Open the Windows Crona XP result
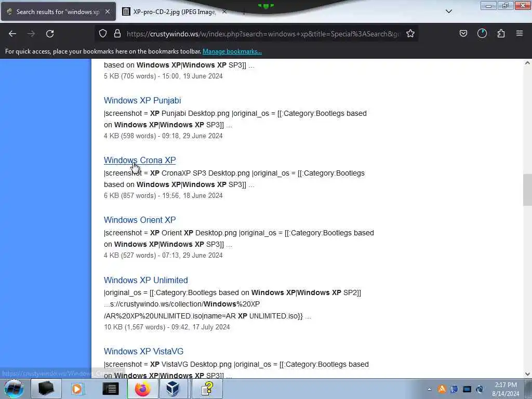532x399 pixels. point(140,160)
